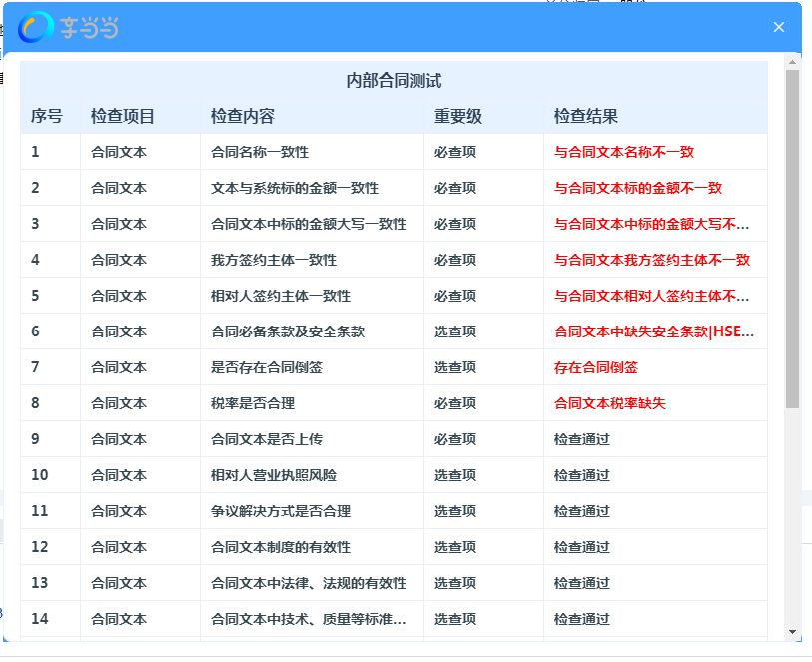Click the 序号 column header

pyautogui.click(x=47, y=116)
